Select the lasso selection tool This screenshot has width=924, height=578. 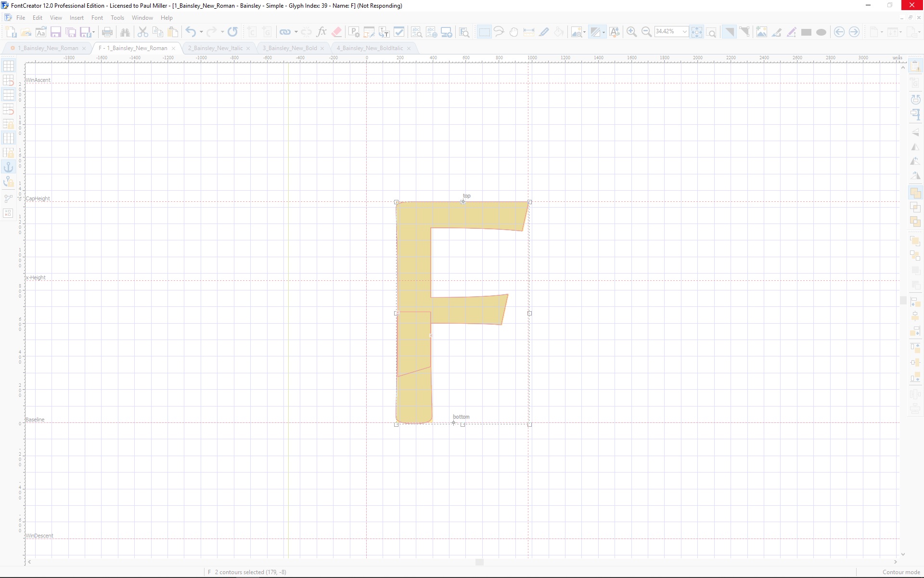[499, 32]
